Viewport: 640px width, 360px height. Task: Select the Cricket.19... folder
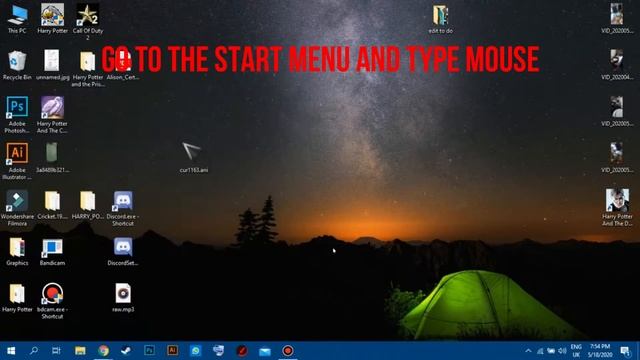click(52, 205)
